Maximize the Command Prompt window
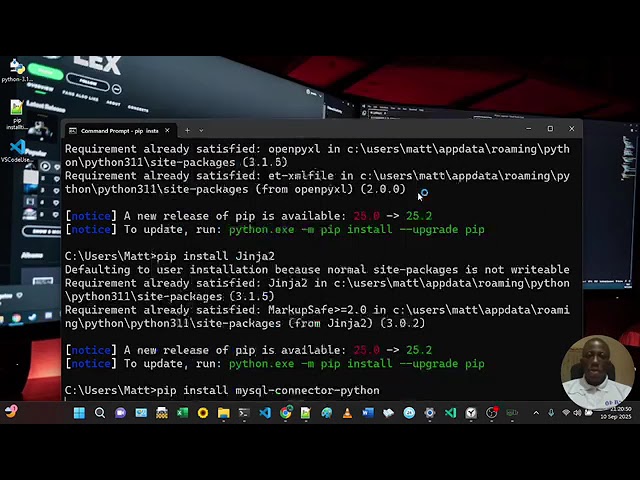This screenshot has height=480, width=640. click(x=550, y=129)
